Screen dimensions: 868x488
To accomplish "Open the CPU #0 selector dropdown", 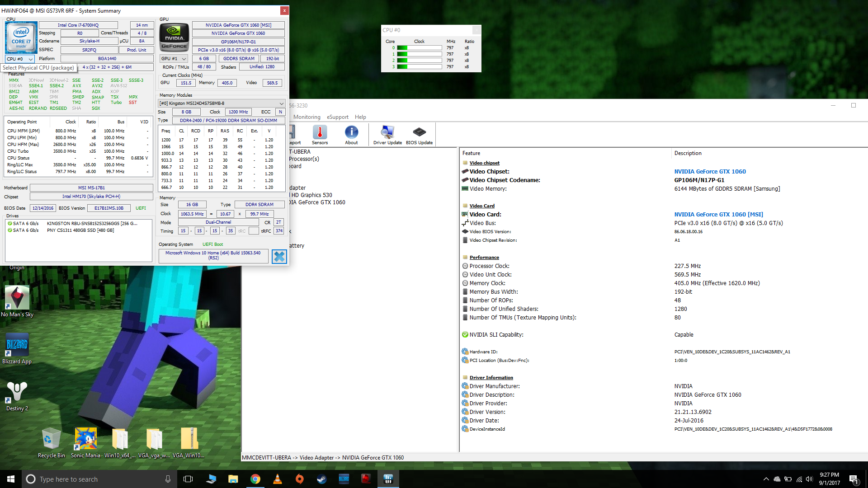I will [x=20, y=59].
